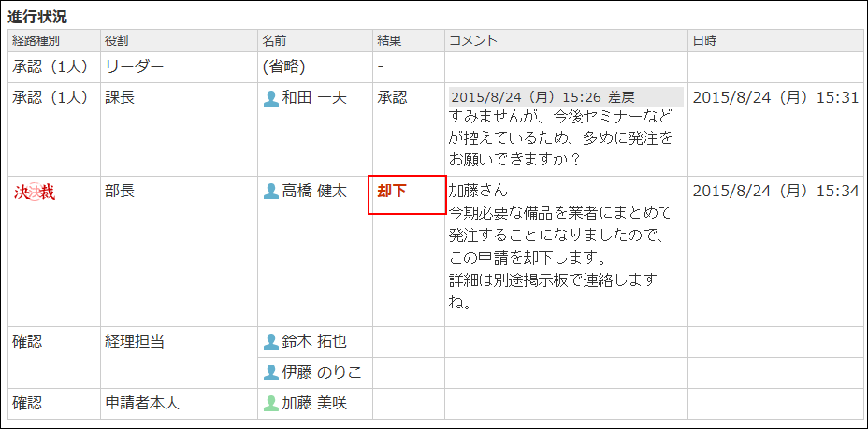Screen dimensions: 868x429
Task: Open 伊藤 のりこ name link
Action: pyautogui.click(x=322, y=373)
